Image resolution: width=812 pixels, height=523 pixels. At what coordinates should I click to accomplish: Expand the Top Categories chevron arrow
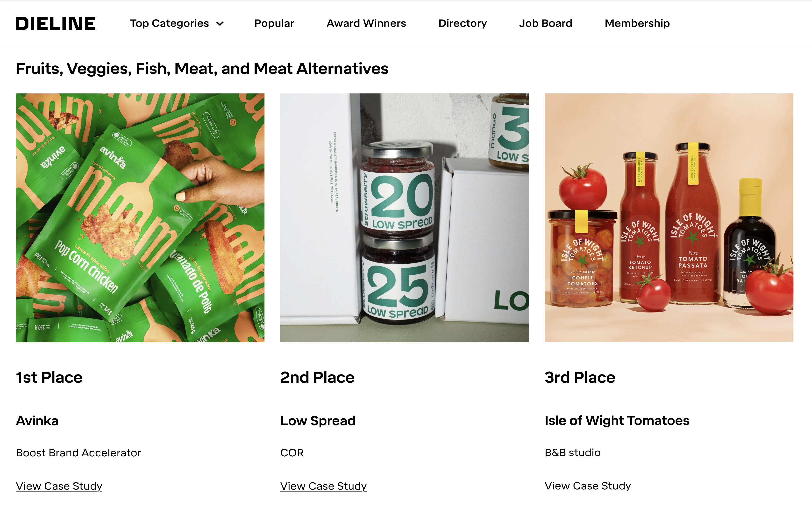pyautogui.click(x=220, y=24)
